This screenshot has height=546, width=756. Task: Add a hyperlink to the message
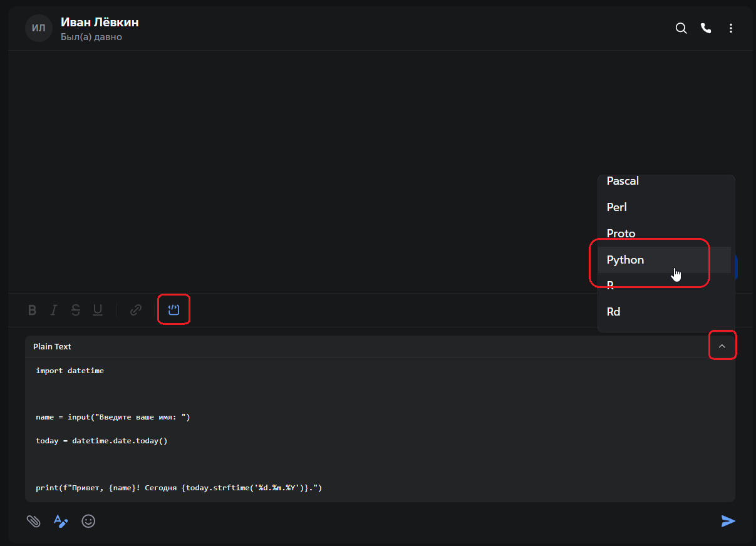click(135, 309)
